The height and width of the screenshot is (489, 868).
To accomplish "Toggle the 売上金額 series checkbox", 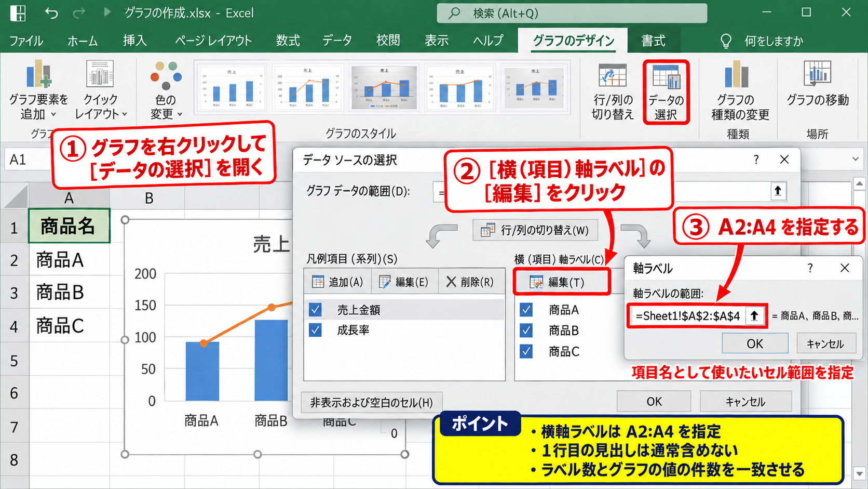I will tap(315, 310).
